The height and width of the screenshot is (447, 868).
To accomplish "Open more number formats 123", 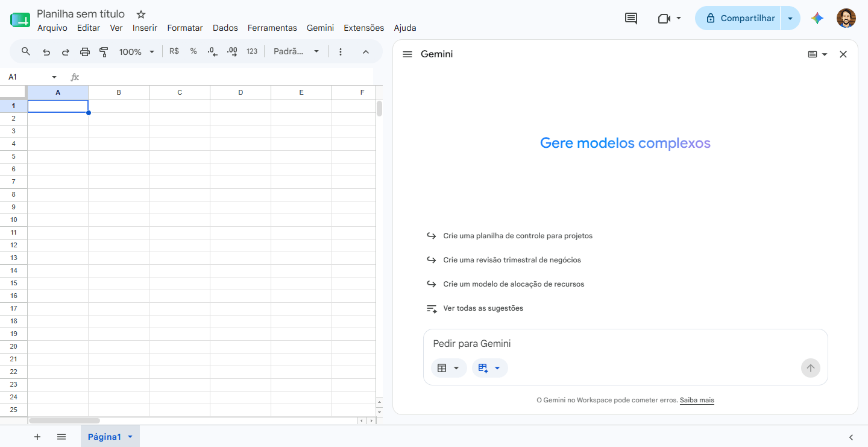I will pyautogui.click(x=252, y=51).
